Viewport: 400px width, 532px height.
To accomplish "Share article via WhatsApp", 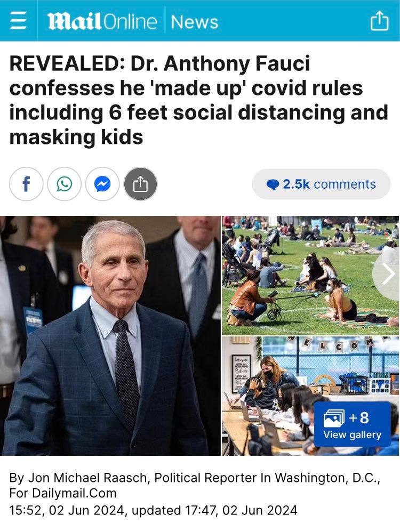I will (x=64, y=184).
